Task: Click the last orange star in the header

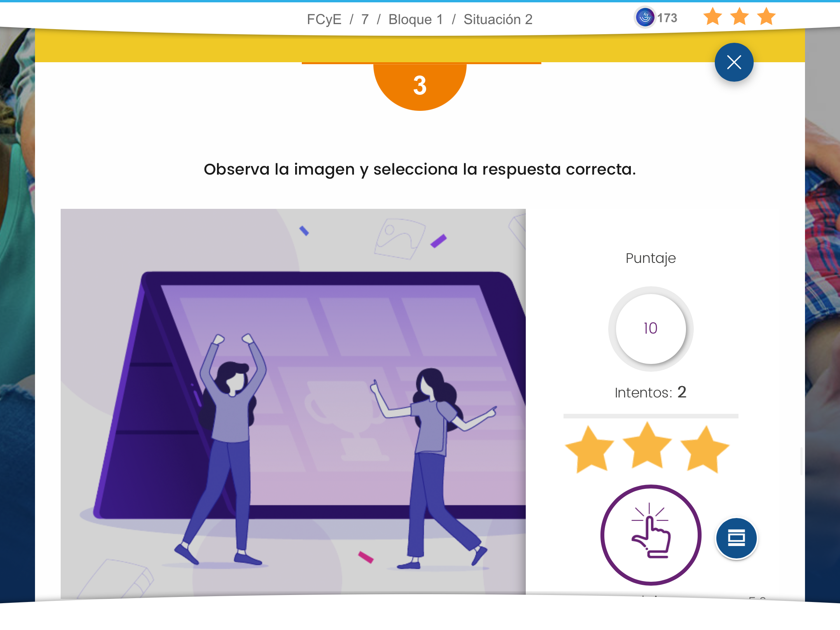Action: click(766, 17)
